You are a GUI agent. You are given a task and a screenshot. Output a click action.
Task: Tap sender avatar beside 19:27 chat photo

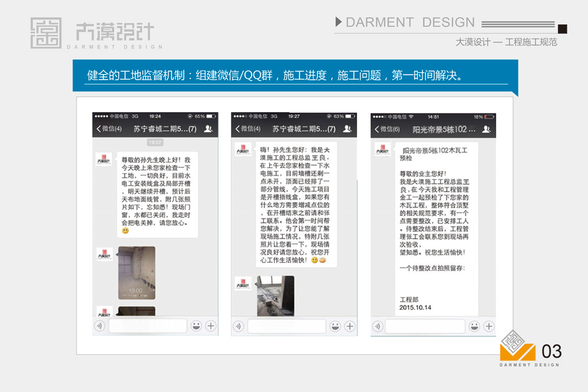243,283
